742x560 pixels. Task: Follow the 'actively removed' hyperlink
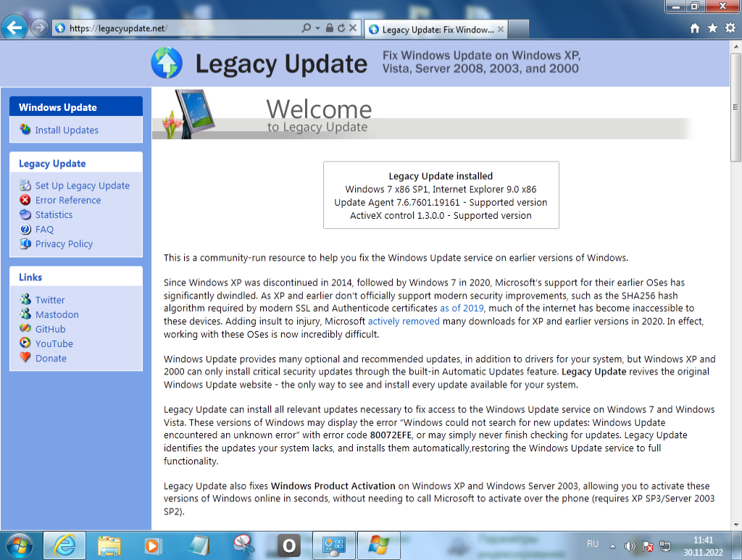pyautogui.click(x=403, y=321)
